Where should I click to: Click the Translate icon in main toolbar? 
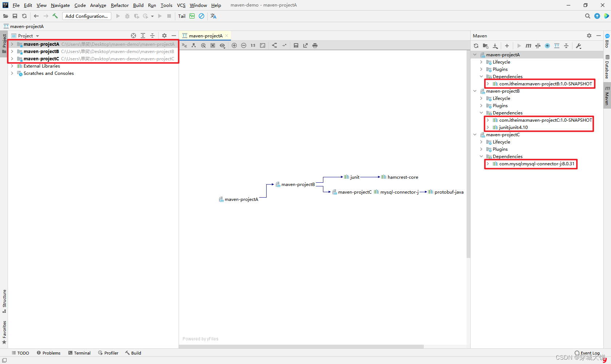pyautogui.click(x=213, y=16)
